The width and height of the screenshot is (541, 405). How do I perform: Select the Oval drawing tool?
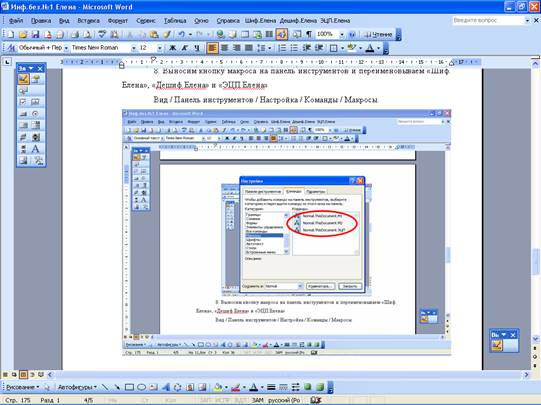click(x=141, y=387)
